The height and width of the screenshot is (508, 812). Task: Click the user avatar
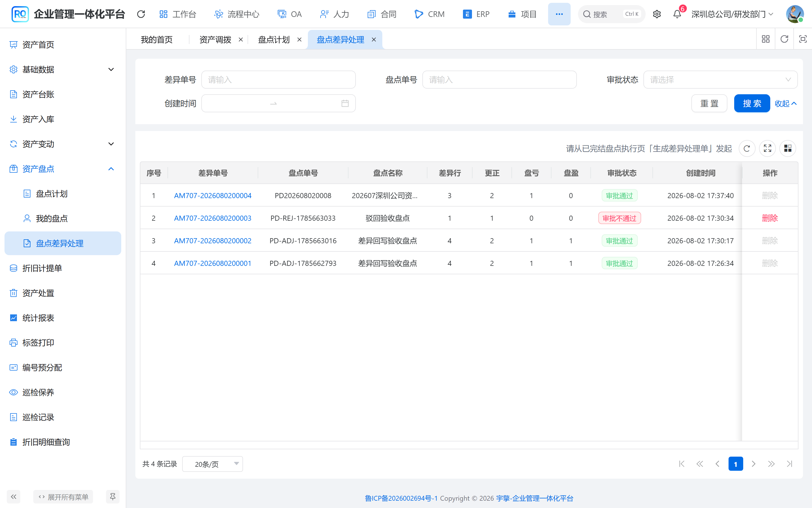795,14
